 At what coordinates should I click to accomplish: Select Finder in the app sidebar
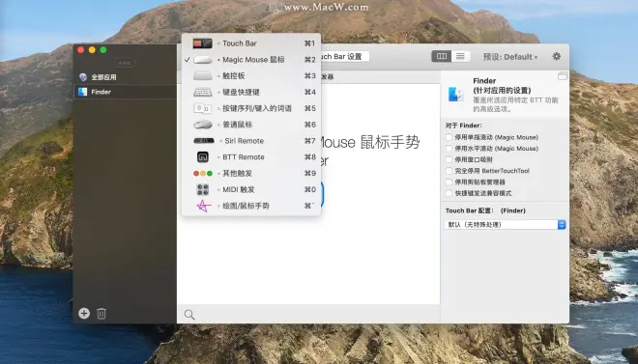tap(125, 92)
